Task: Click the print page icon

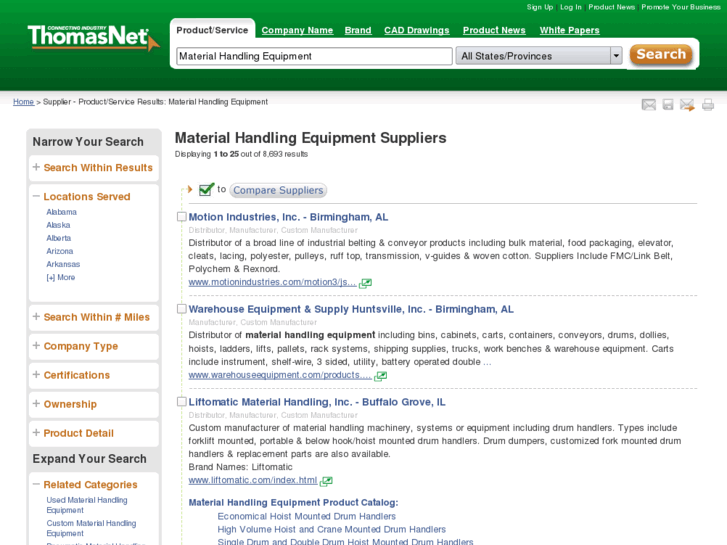Action: pos(708,104)
